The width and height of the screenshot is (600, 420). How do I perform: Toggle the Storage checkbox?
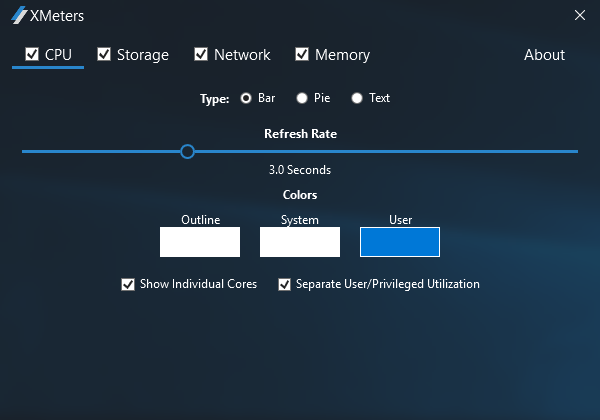pyautogui.click(x=104, y=54)
